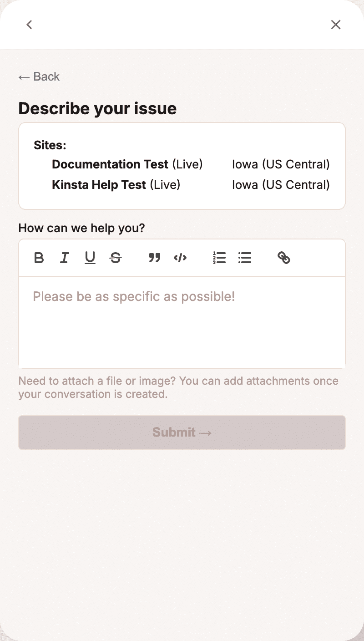Apply italic style with the I icon
The width and height of the screenshot is (364, 641).
pyautogui.click(x=65, y=258)
